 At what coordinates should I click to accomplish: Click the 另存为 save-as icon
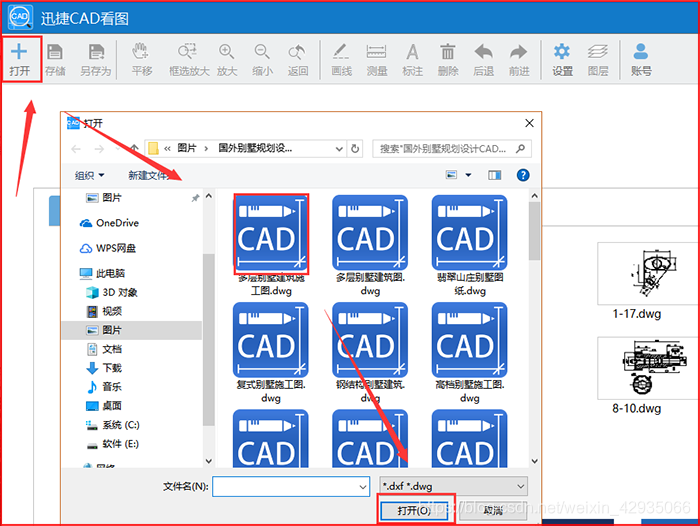pyautogui.click(x=96, y=59)
